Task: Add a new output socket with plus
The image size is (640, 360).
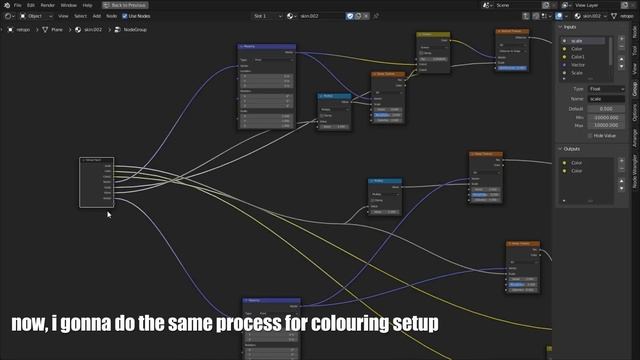Action: (621, 161)
